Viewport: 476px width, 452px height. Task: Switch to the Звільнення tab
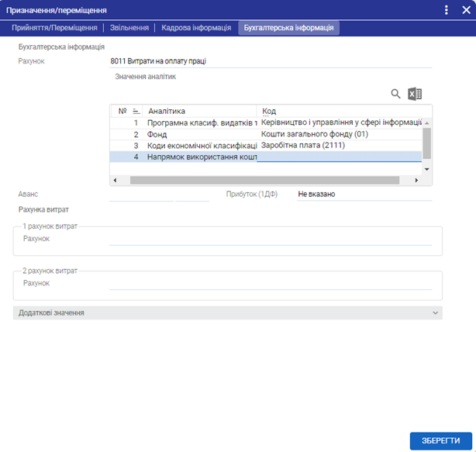(128, 27)
